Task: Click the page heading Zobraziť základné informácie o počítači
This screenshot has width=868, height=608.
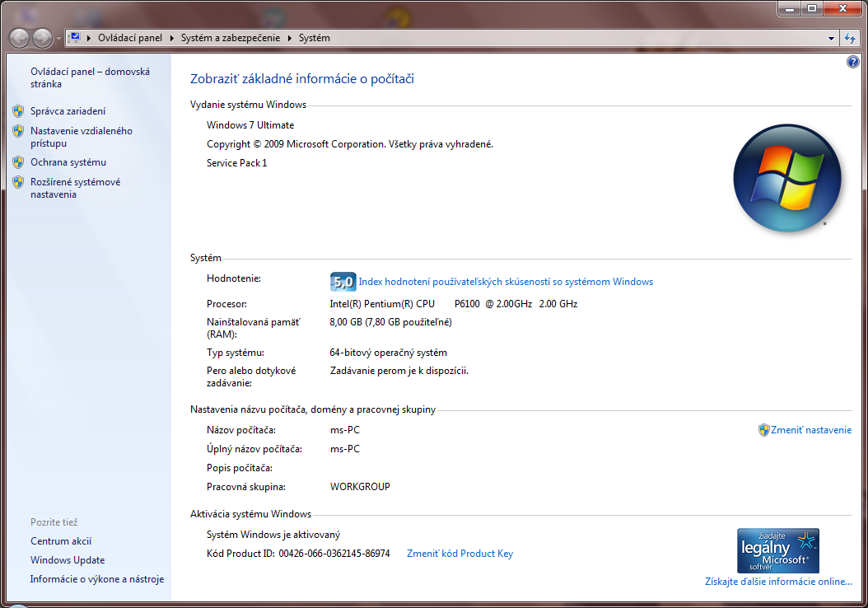Action: [302, 78]
